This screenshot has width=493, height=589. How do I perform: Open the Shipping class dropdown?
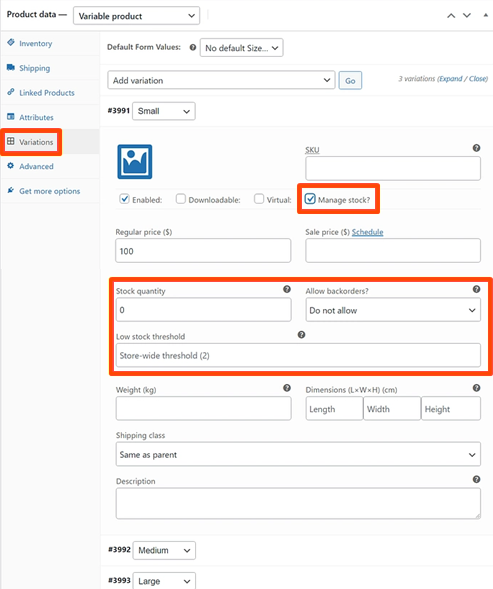pos(298,454)
